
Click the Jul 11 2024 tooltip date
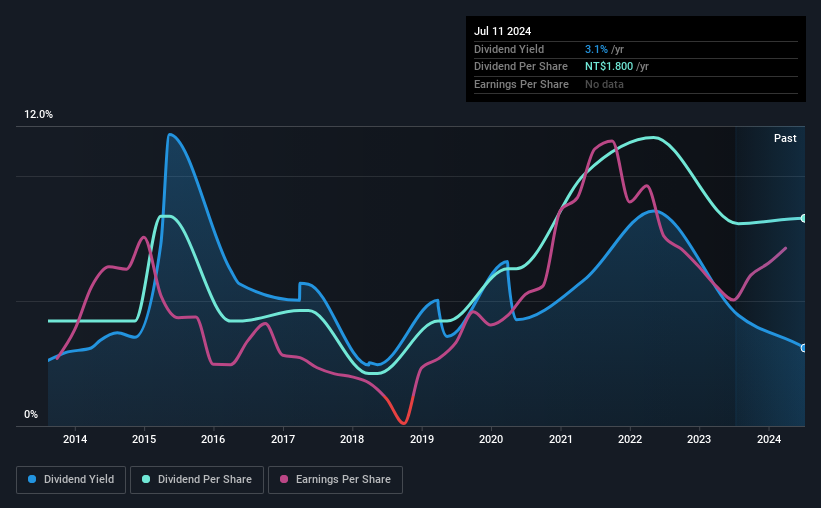pos(502,31)
